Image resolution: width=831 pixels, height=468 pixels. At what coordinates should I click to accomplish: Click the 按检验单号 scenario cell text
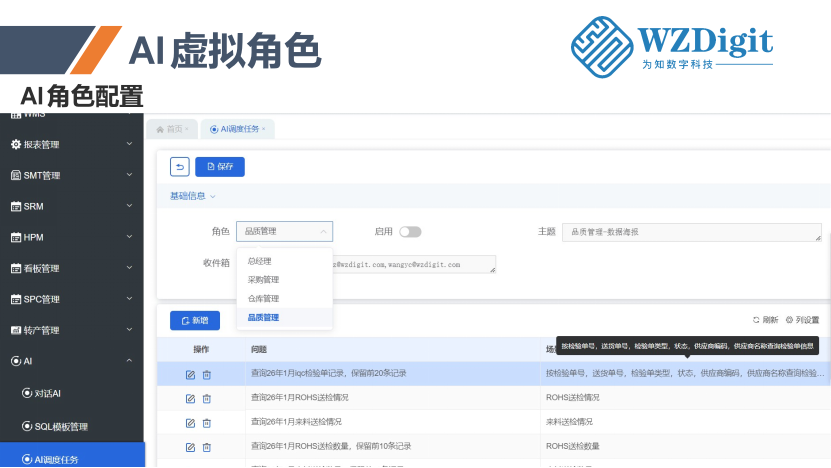(x=685, y=373)
